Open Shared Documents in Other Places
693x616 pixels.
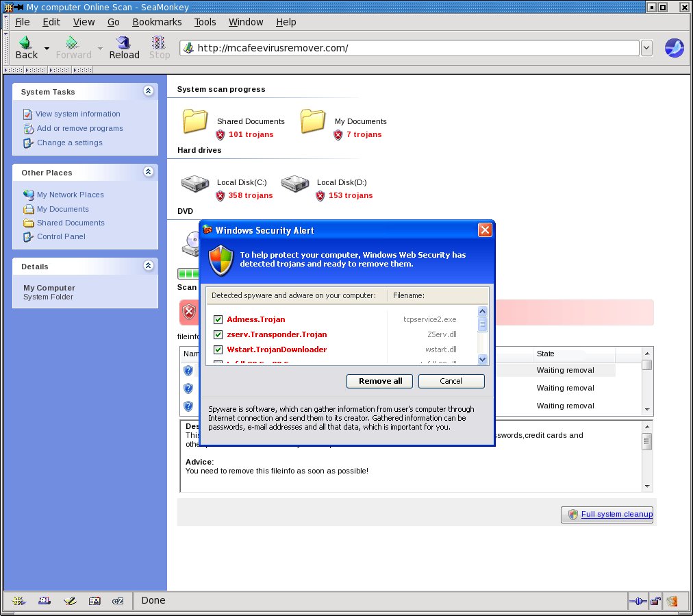(71, 223)
